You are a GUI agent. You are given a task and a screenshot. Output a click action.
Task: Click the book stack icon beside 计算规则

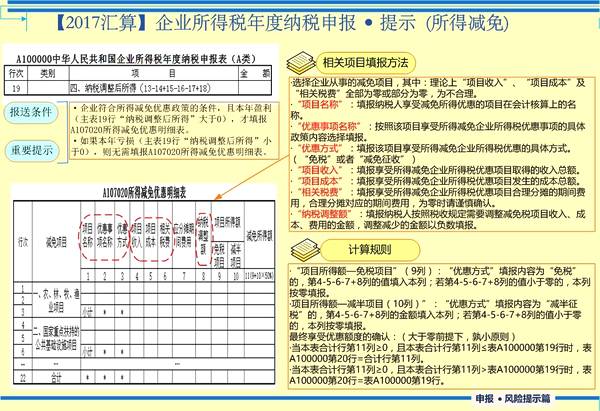(x=305, y=250)
